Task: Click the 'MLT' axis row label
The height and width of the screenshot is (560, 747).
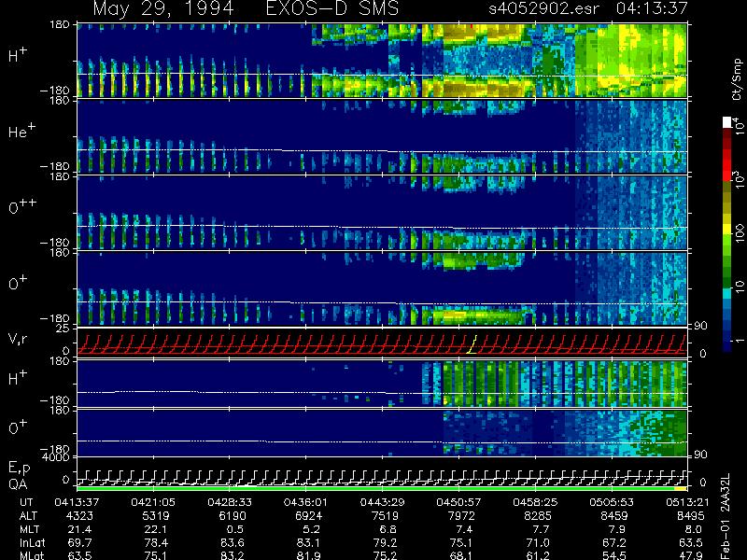Action: [29, 529]
